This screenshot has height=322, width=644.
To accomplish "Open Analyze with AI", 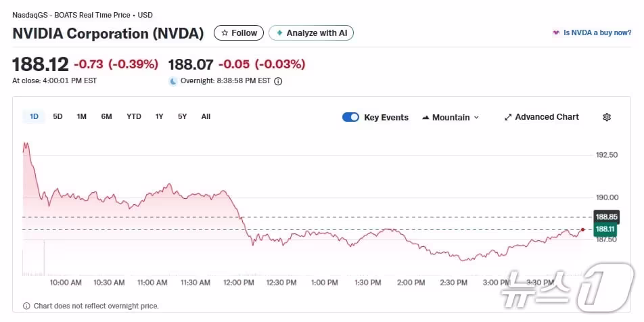I will coord(312,32).
